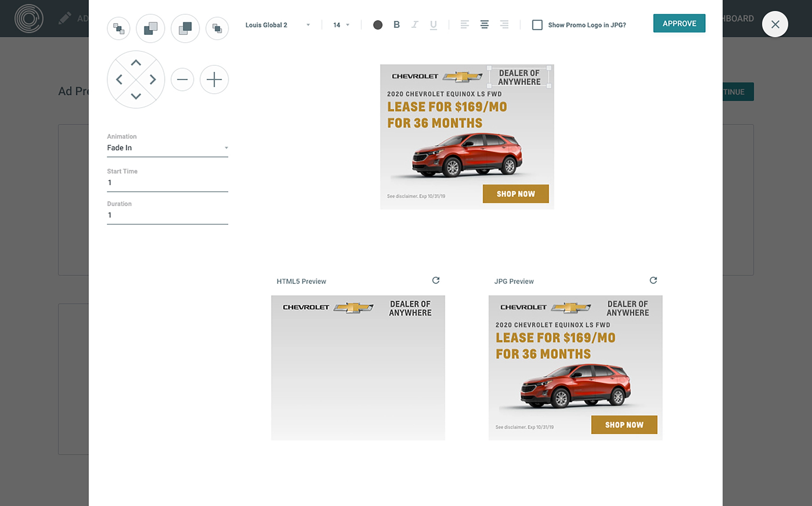The height and width of the screenshot is (506, 812).
Task: Select the 2020 Chevrolet Equinox LS FWD line in editor
Action: 445,94
